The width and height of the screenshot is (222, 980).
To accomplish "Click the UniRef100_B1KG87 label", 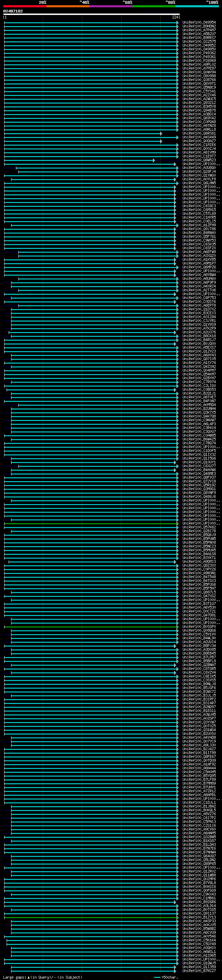I will pos(199,841).
